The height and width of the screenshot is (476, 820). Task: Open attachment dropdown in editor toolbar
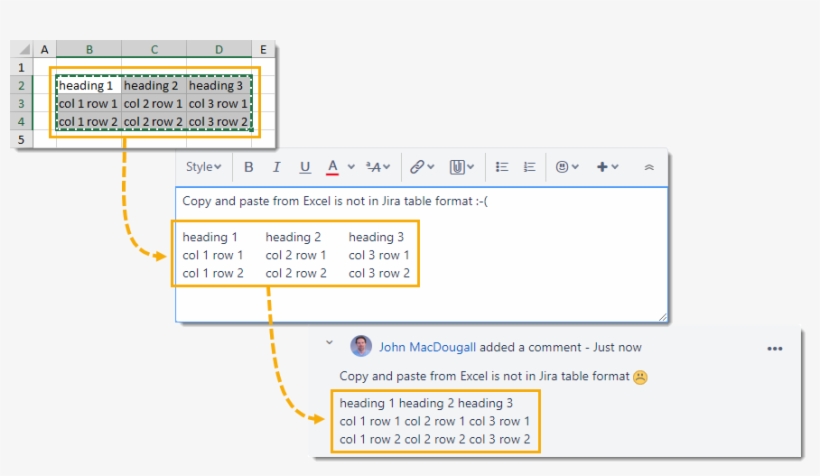(462, 167)
